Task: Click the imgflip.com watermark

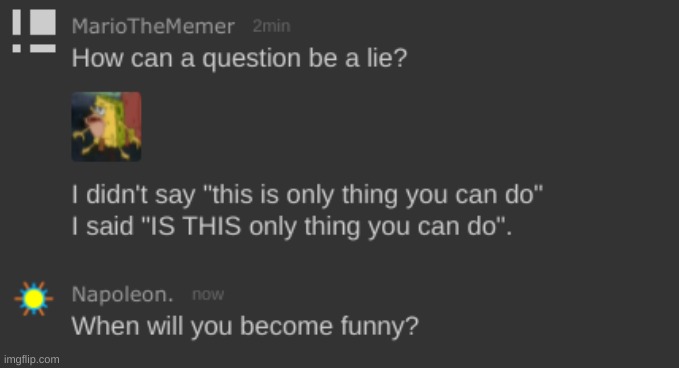Action: pos(32,359)
